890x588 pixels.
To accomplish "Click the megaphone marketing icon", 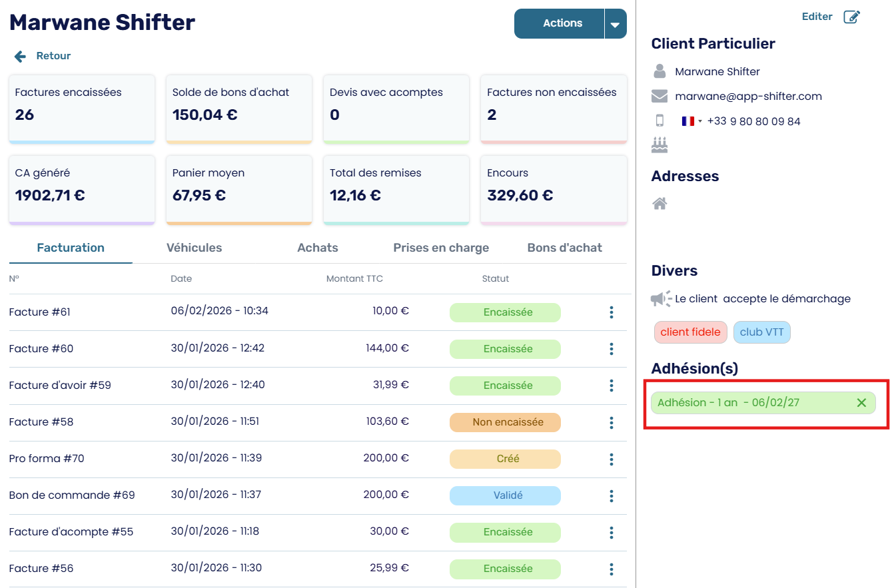I will (662, 299).
